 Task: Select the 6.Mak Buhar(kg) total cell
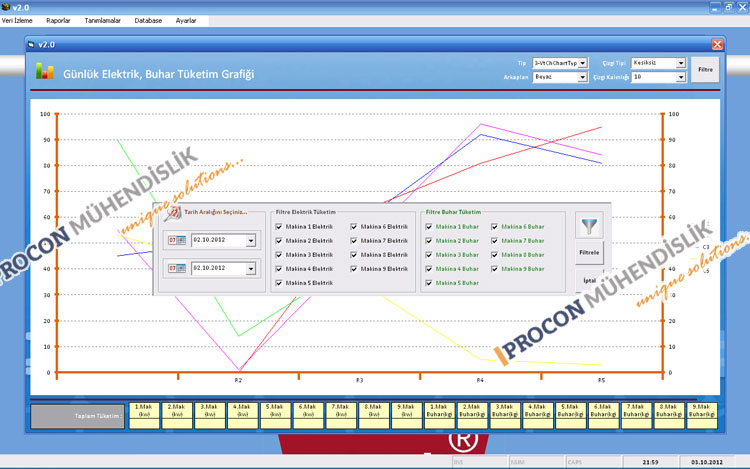click(603, 415)
